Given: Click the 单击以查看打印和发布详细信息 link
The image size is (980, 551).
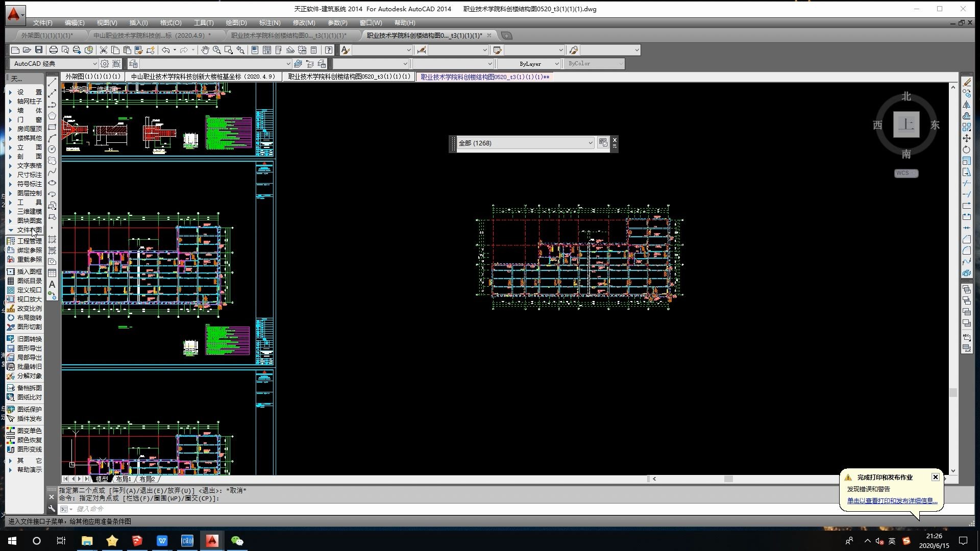Looking at the screenshot, I should (892, 501).
